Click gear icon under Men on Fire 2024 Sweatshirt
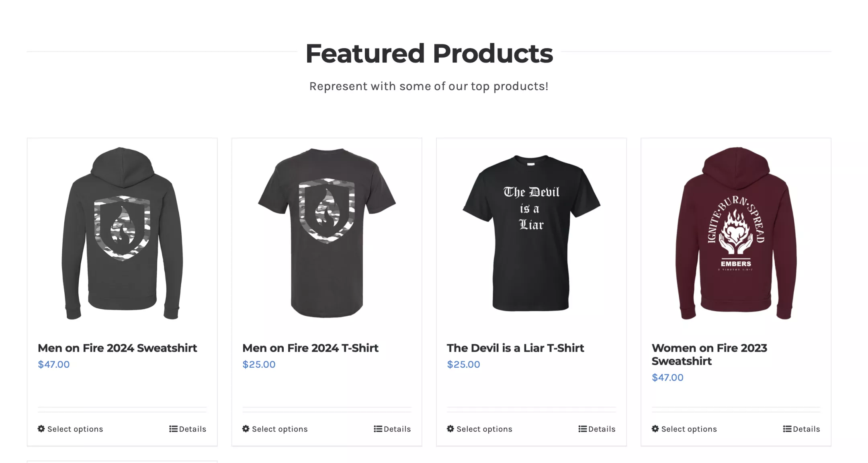Viewport: 868px width, 463px height. click(41, 429)
